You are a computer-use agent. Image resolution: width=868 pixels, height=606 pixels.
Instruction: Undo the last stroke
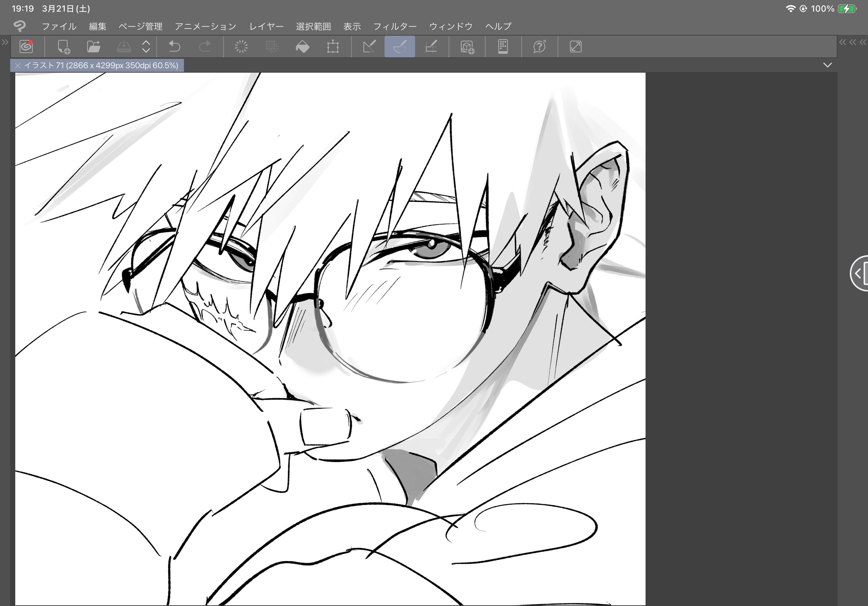coord(174,47)
